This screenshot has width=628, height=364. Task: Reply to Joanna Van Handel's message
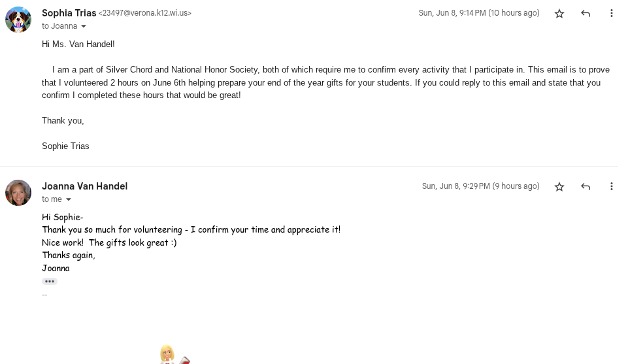point(586,186)
